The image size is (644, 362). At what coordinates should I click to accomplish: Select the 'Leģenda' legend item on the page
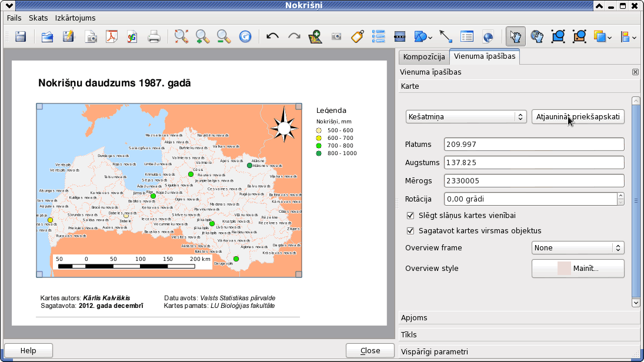point(336,131)
